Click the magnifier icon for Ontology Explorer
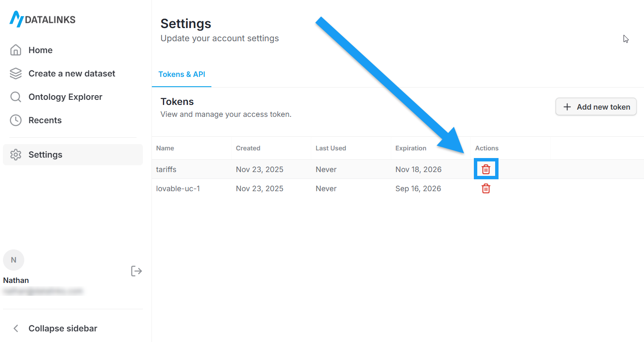 click(x=15, y=96)
